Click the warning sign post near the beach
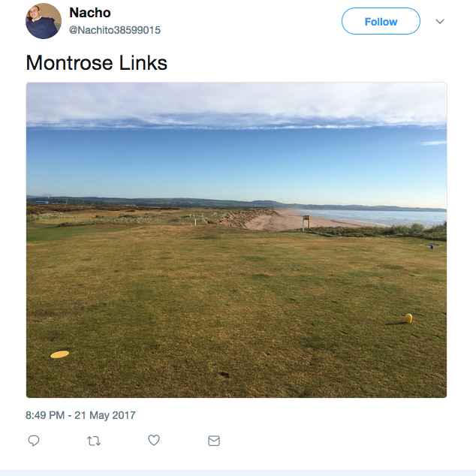Screen dimensions: 476x476 [306, 222]
